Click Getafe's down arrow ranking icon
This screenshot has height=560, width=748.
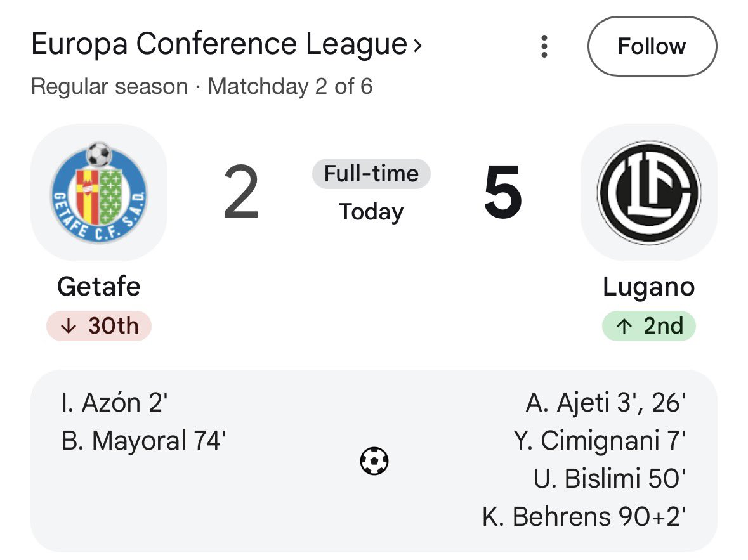coord(69,326)
